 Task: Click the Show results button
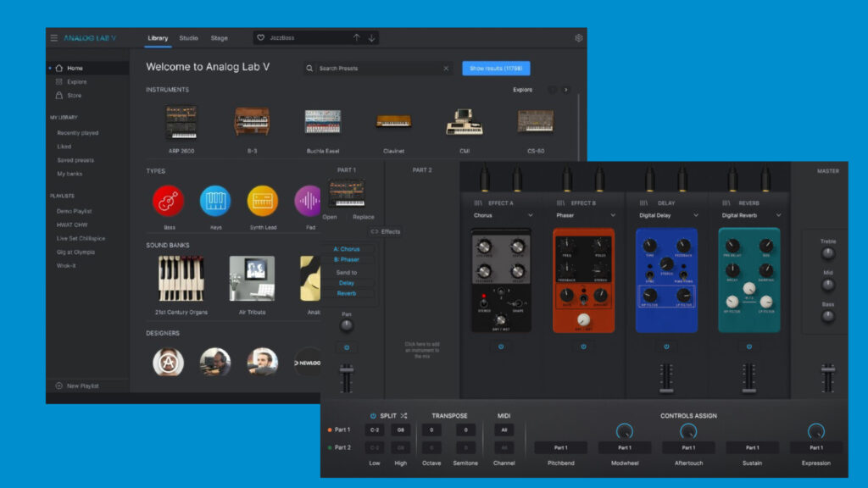496,69
